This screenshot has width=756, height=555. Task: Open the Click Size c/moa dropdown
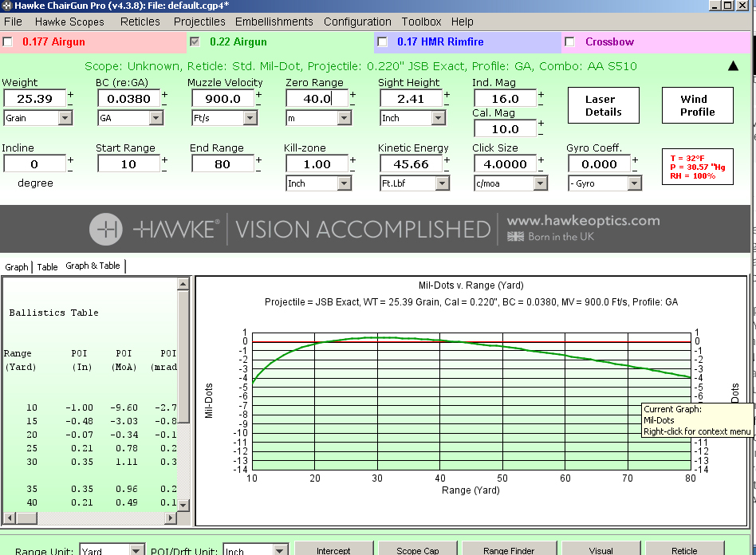(541, 183)
